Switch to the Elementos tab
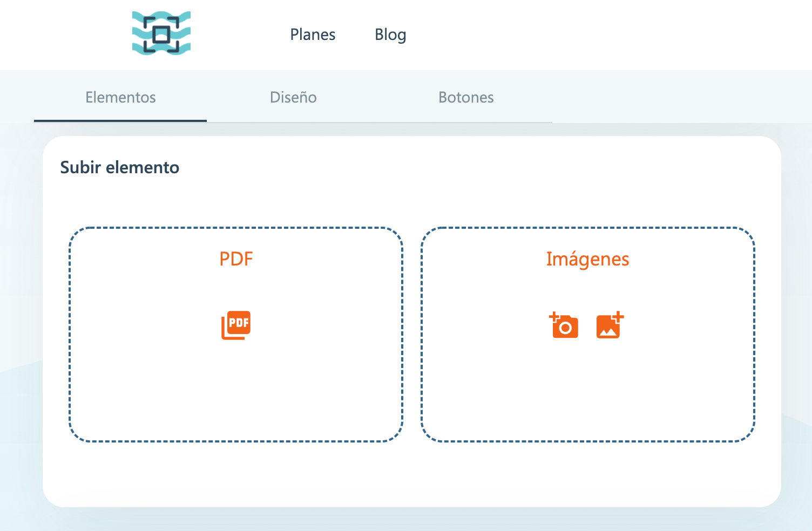This screenshot has height=531, width=812. [120, 97]
